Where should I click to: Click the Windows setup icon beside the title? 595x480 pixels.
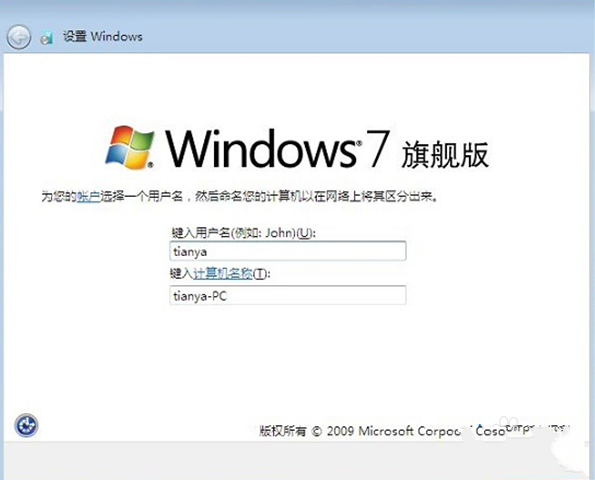click(x=47, y=37)
